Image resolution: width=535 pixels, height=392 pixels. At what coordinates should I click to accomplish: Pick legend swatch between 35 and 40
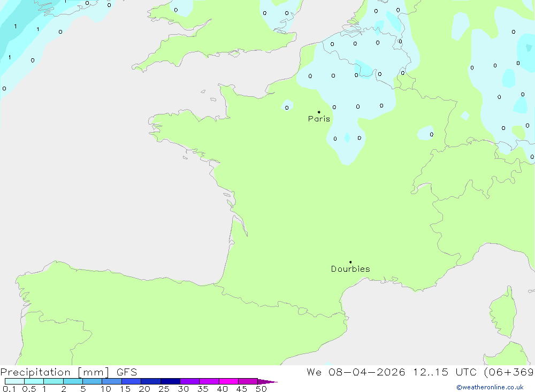tap(209, 381)
